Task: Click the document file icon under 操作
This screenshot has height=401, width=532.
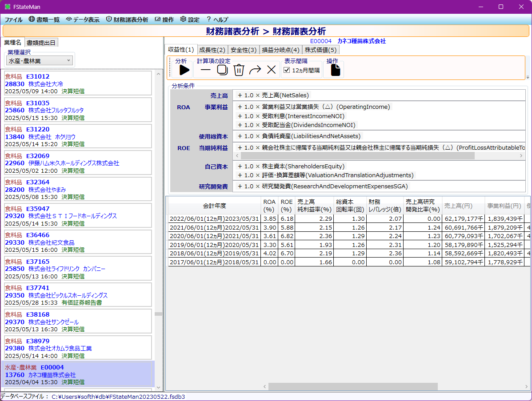Action: coord(335,70)
